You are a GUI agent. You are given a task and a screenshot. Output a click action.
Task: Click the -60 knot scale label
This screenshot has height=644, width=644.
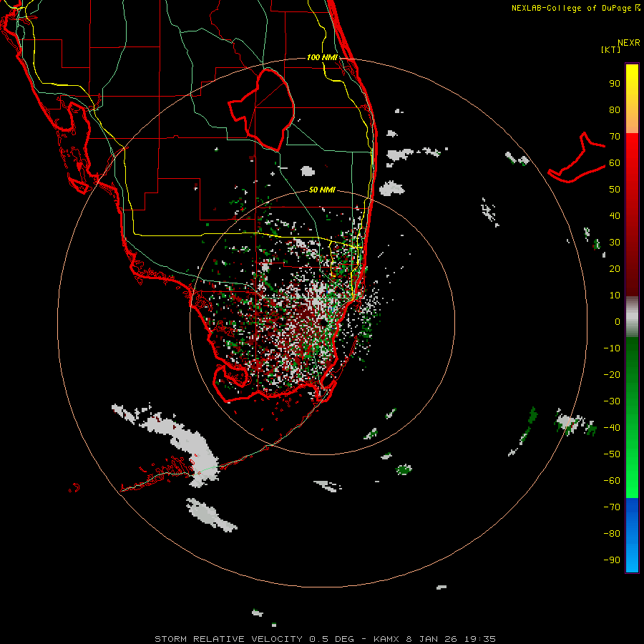click(x=612, y=481)
